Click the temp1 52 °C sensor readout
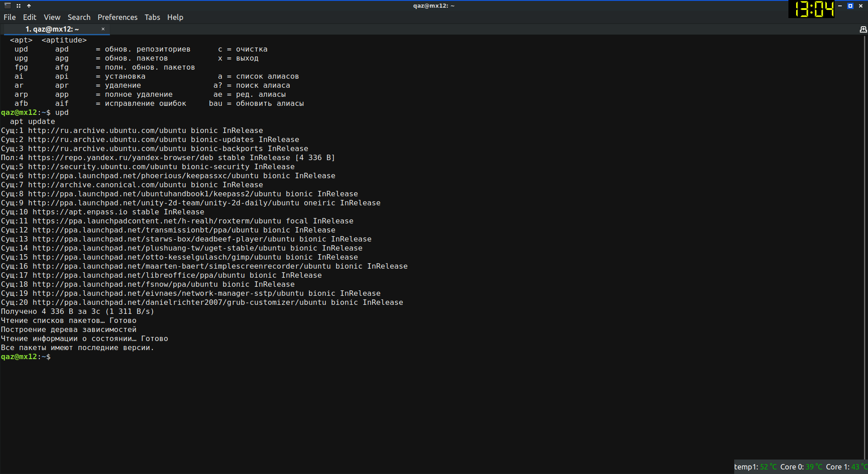 755,467
